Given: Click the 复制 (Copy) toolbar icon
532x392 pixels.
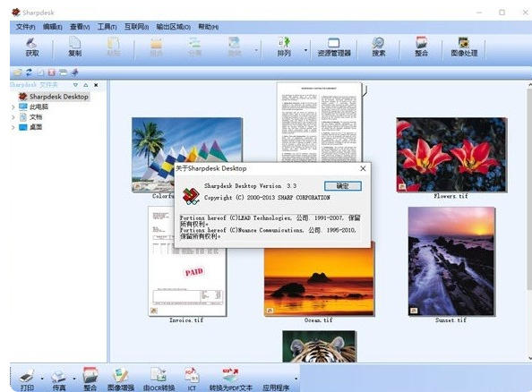Looking at the screenshot, I should [74, 47].
